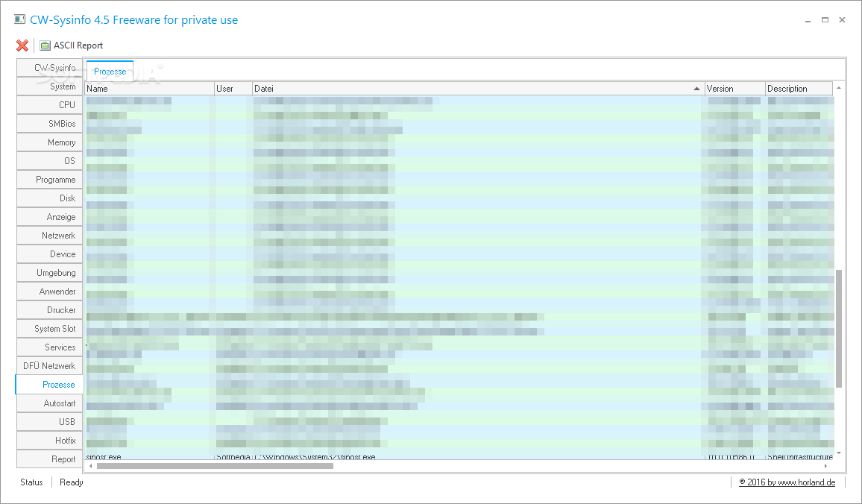Show the Memory section
862x504 pixels.
click(x=49, y=142)
